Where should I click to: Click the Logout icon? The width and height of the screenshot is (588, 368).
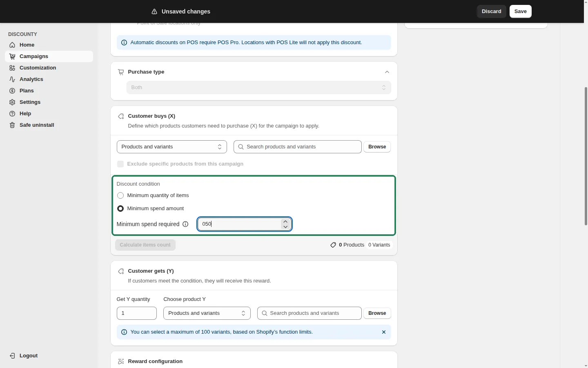click(x=12, y=356)
